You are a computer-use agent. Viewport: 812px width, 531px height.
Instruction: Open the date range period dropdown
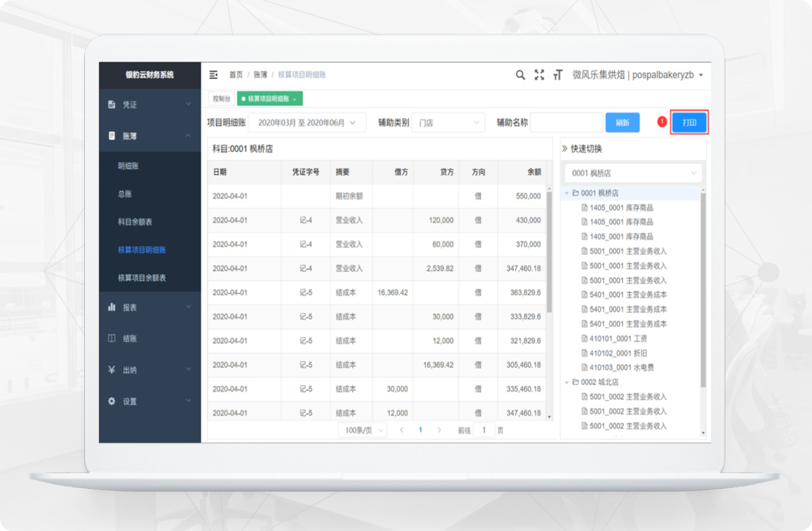point(307,123)
